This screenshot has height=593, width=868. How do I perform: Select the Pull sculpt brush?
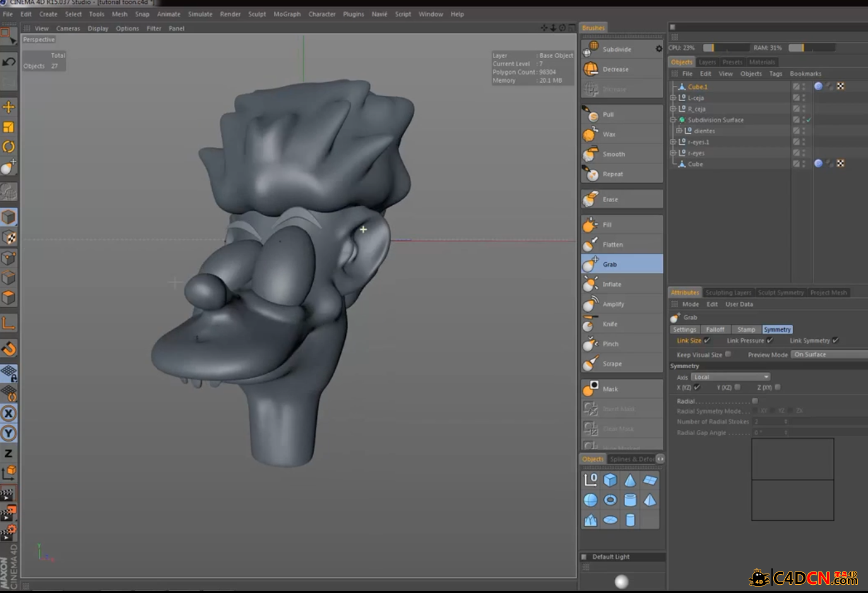click(622, 114)
